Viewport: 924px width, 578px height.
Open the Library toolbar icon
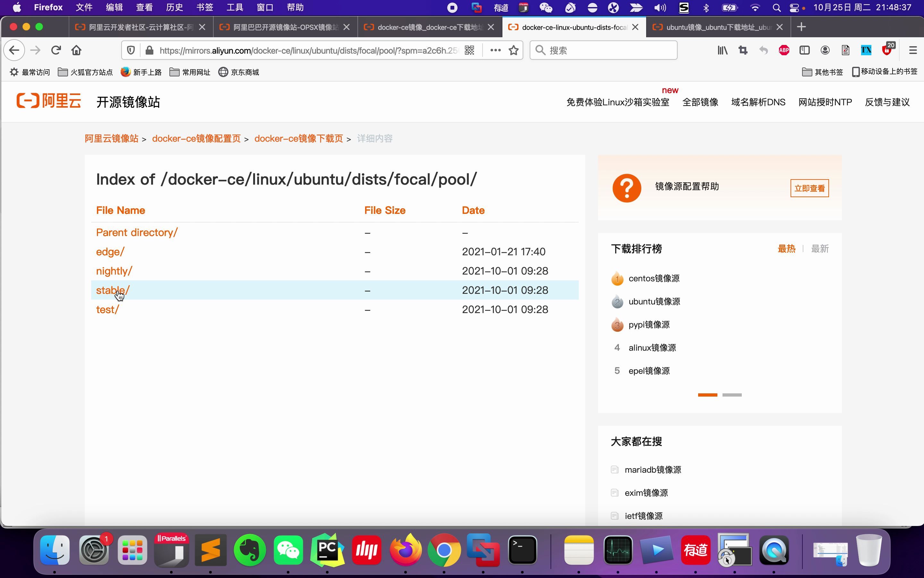(722, 50)
